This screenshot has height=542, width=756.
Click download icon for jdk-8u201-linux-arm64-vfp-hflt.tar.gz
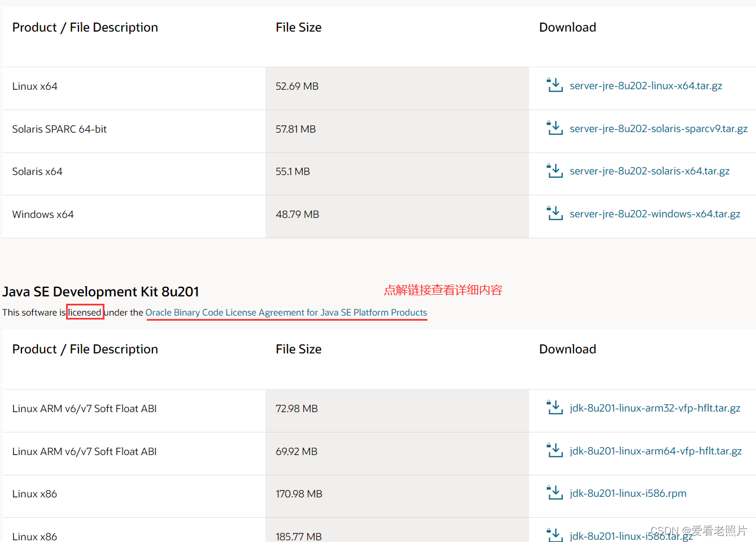click(x=555, y=451)
